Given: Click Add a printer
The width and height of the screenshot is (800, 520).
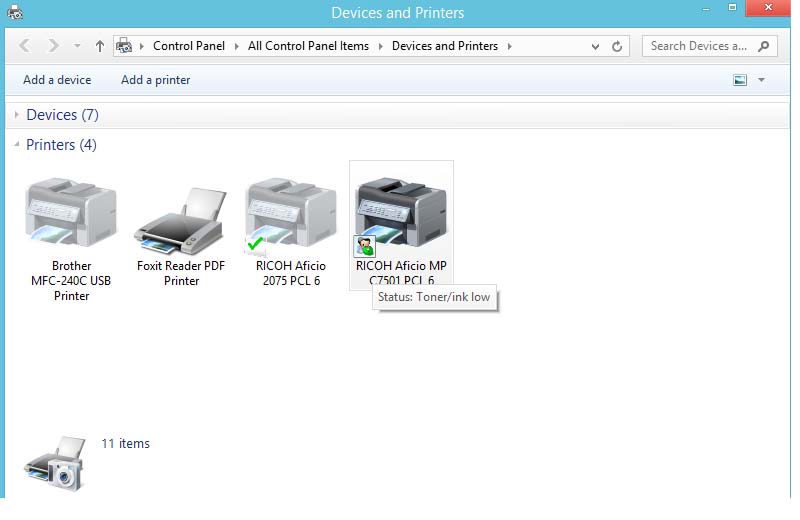Looking at the screenshot, I should pos(155,80).
